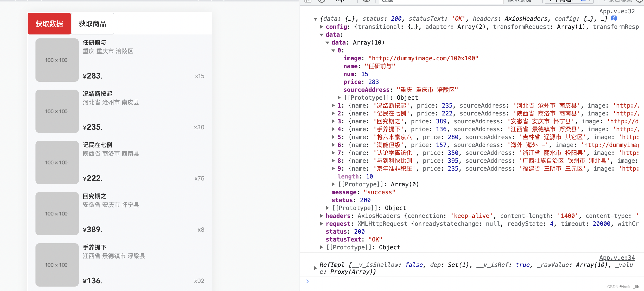Click the 手养提下 product title
Viewport: 644px width, 291px height.
coord(95,247)
